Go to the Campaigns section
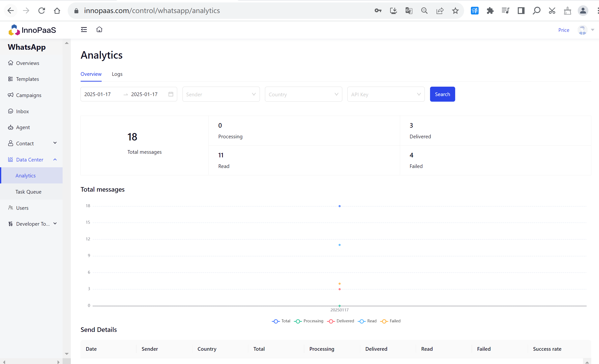The height and width of the screenshot is (364, 599). click(x=29, y=95)
